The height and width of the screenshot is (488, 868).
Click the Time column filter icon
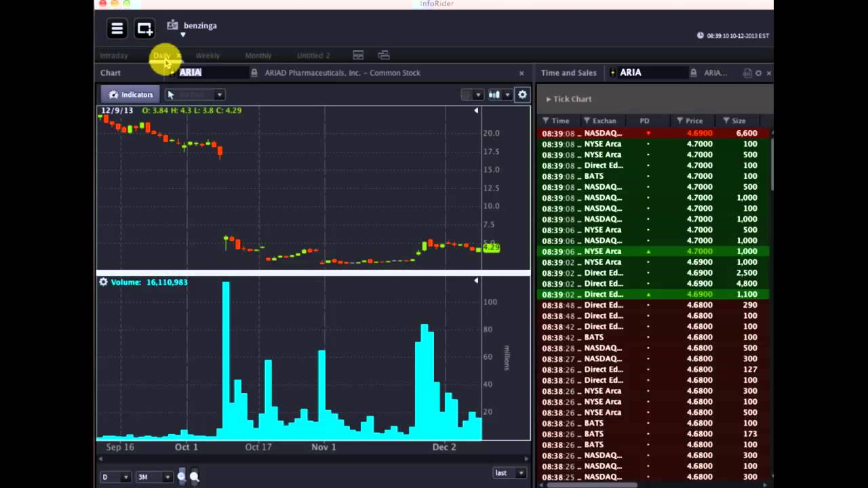click(546, 121)
